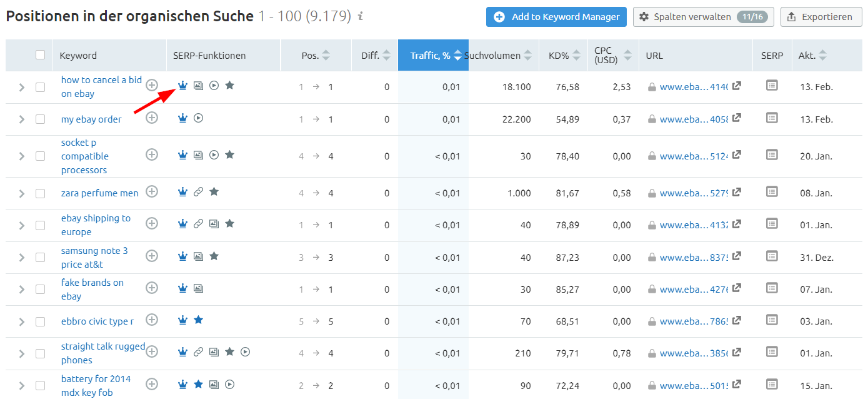The height and width of the screenshot is (399, 868).
Task: Sort by Diff. column header
Action: tap(376, 56)
